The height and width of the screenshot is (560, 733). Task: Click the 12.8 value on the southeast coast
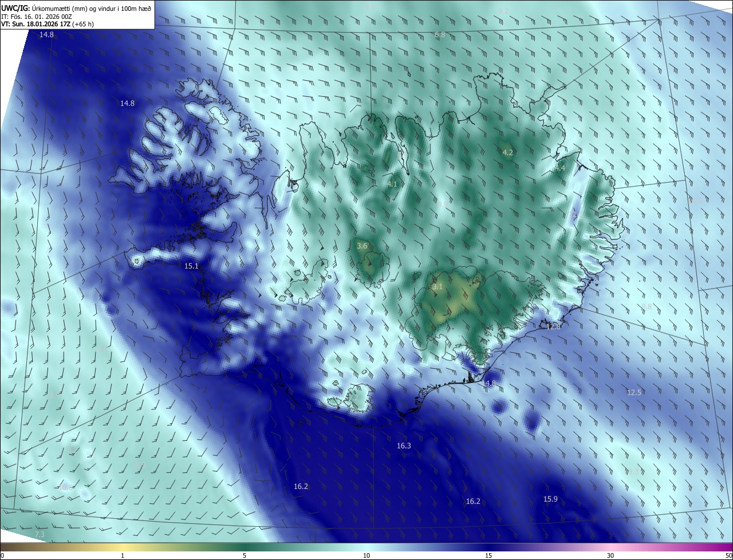[x=554, y=326]
